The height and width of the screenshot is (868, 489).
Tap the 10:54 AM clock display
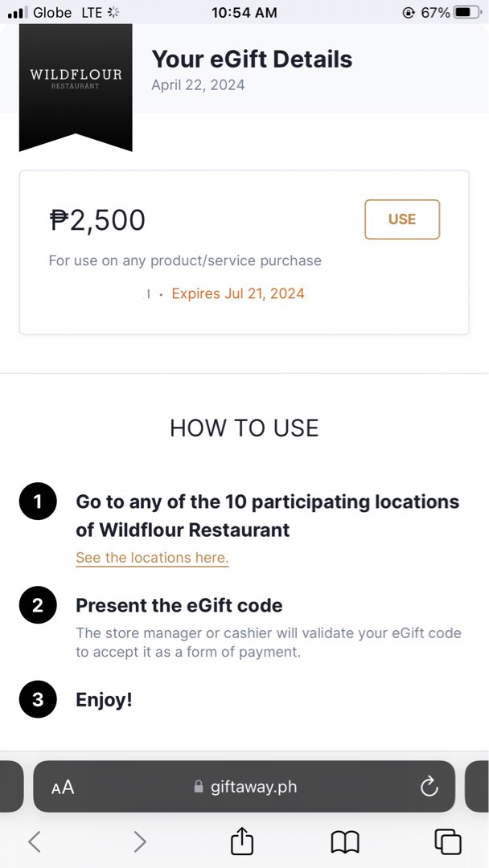[x=244, y=12]
